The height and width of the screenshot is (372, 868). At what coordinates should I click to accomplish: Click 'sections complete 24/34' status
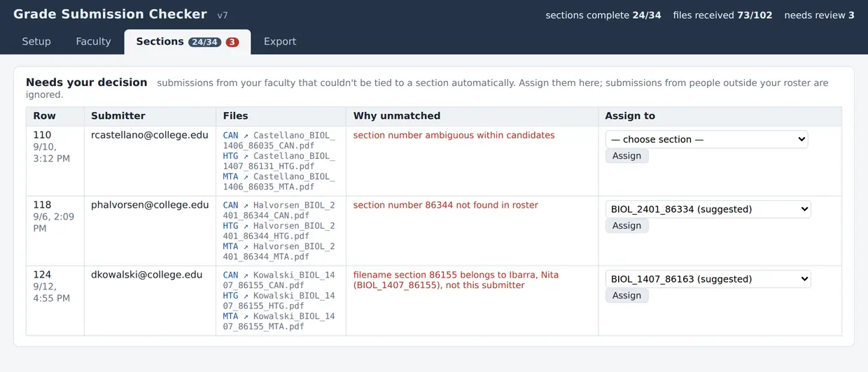603,15
